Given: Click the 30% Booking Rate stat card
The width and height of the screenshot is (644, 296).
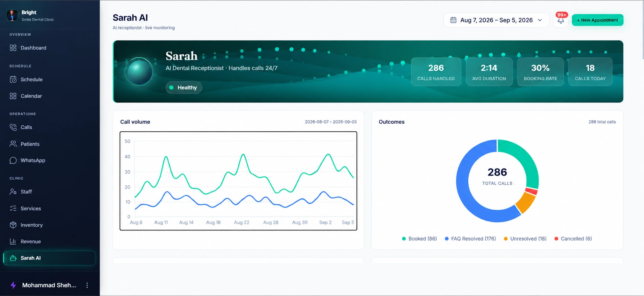Looking at the screenshot, I should click(540, 72).
